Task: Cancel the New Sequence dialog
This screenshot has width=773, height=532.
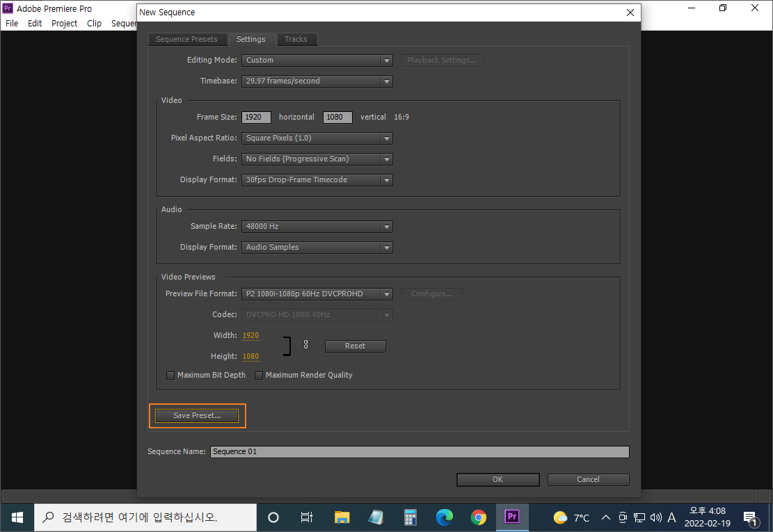Action: [588, 480]
